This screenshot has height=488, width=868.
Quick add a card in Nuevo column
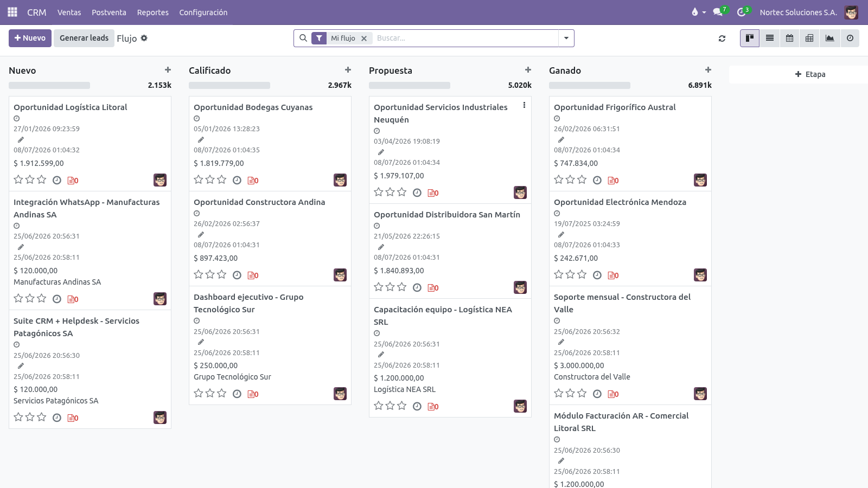tap(168, 70)
